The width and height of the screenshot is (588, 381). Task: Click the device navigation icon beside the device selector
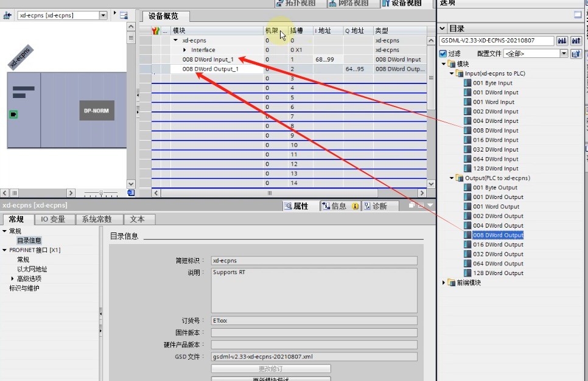tap(7, 15)
